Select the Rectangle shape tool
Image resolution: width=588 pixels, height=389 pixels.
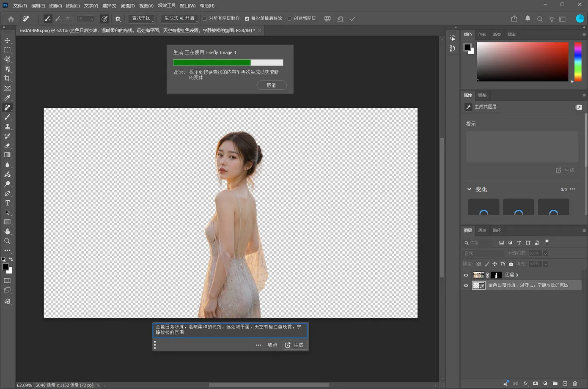pos(7,222)
